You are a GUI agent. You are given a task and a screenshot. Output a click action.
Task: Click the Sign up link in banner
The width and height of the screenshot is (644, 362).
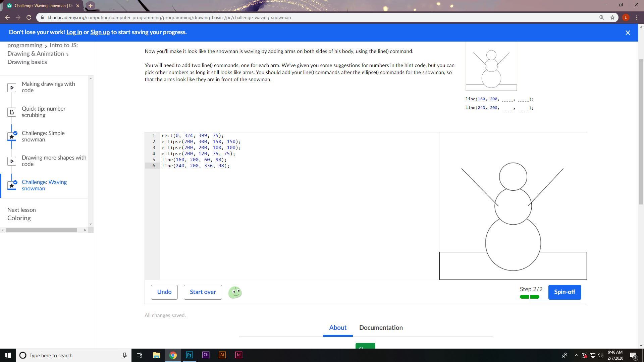coord(100,32)
